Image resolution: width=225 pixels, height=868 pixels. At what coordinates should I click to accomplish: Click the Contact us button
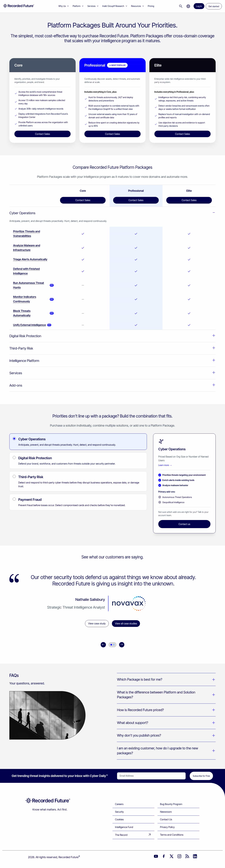(184, 524)
